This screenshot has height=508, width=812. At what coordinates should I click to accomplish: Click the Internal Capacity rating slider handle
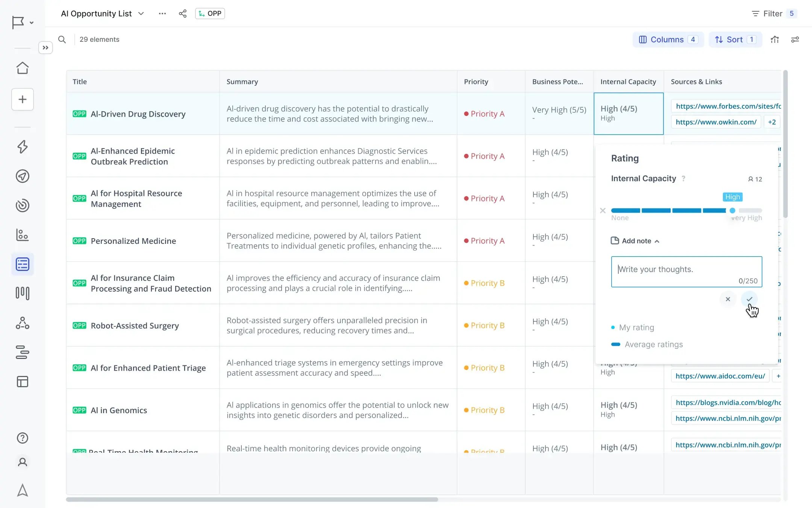[x=732, y=210]
